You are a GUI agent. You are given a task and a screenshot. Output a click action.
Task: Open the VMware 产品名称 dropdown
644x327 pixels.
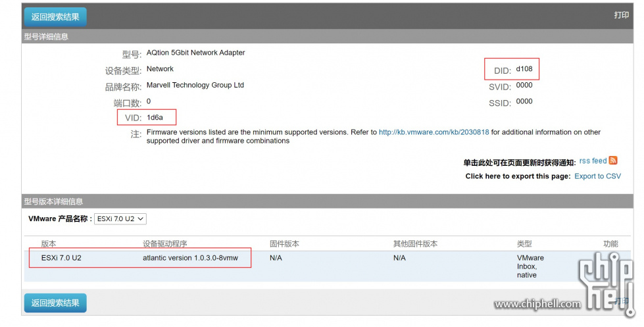pos(120,218)
